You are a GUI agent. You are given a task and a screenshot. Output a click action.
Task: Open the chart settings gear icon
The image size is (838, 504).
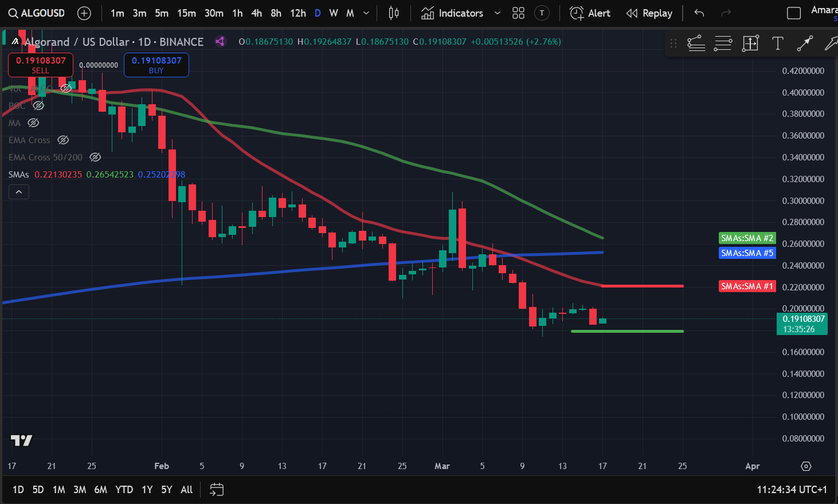pos(806,466)
